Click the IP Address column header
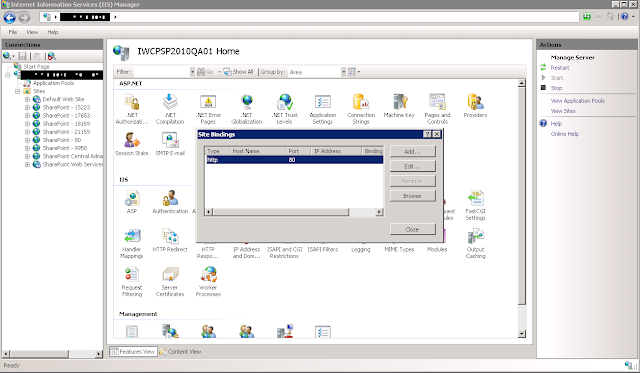Image resolution: width=640 pixels, height=373 pixels. click(336, 151)
